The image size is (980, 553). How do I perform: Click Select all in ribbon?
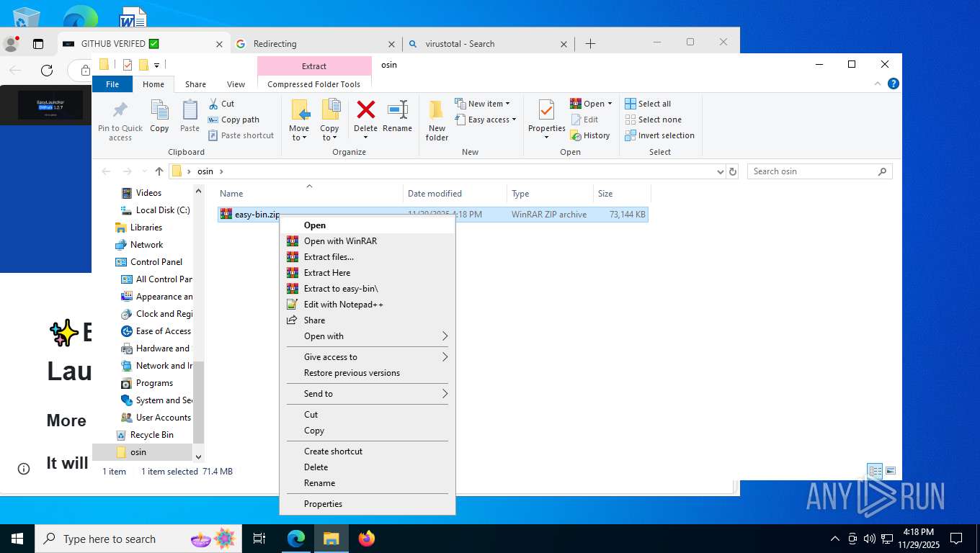tap(648, 104)
